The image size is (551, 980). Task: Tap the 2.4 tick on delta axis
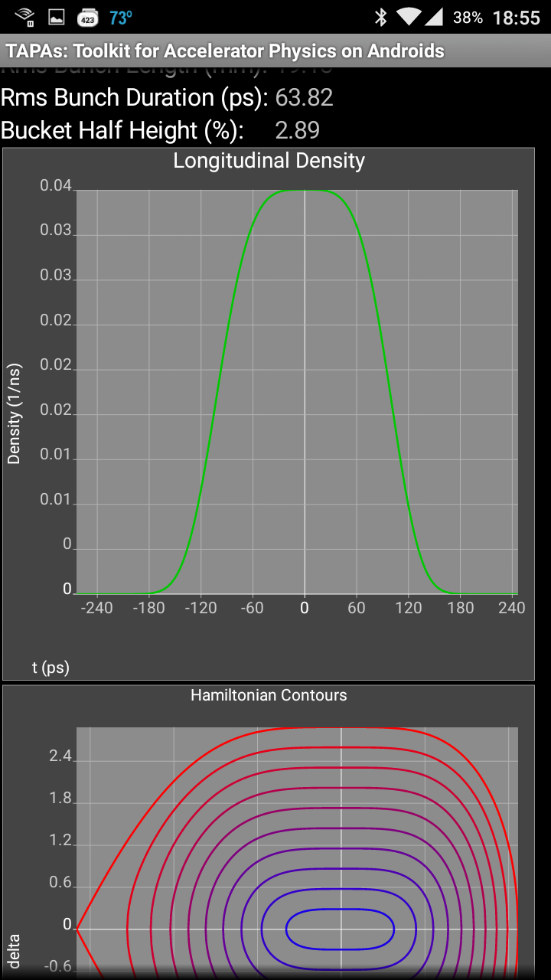[60, 756]
